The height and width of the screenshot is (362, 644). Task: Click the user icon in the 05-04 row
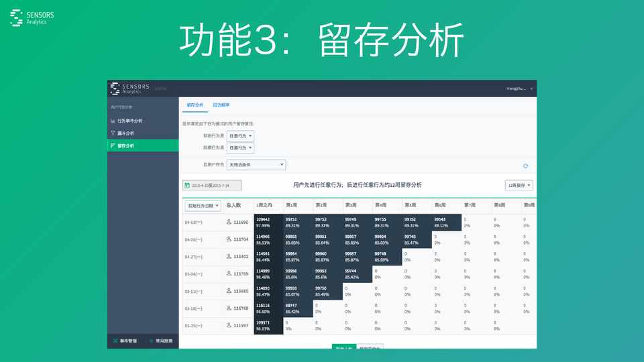coord(229,274)
